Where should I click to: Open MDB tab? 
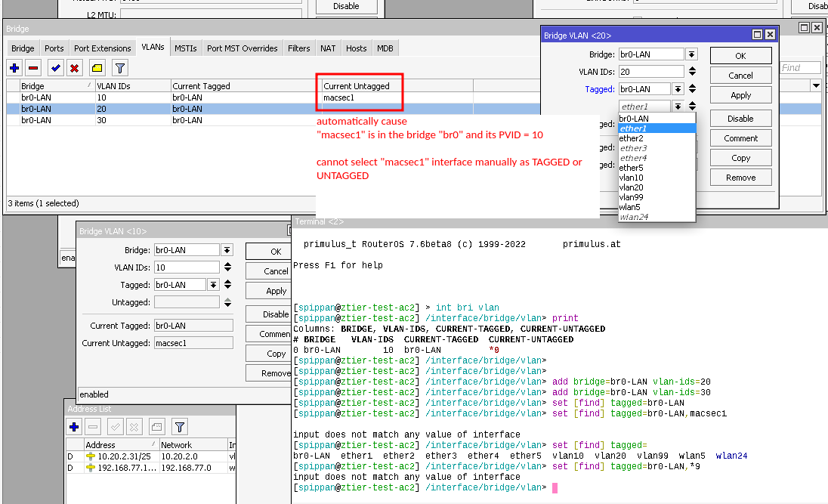point(385,48)
